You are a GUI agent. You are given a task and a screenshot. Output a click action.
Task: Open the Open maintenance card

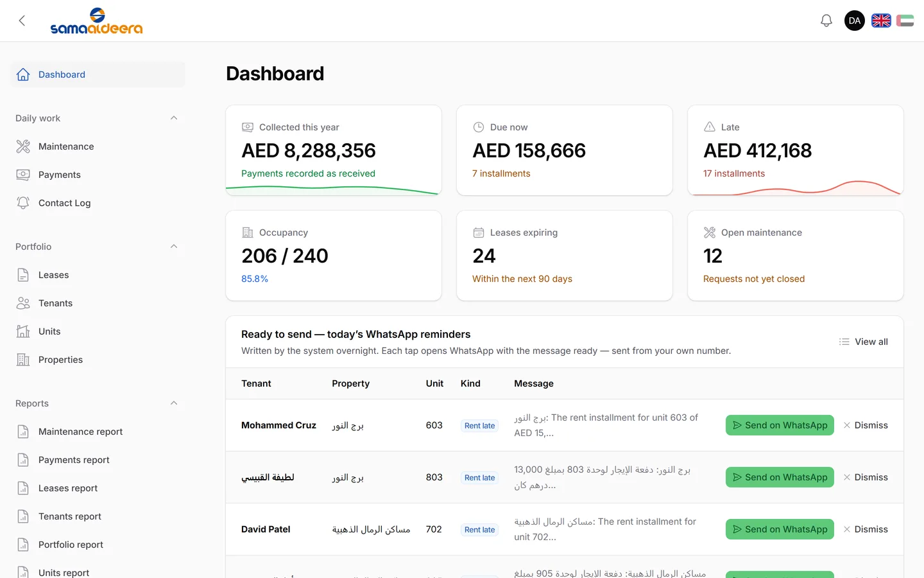(796, 256)
